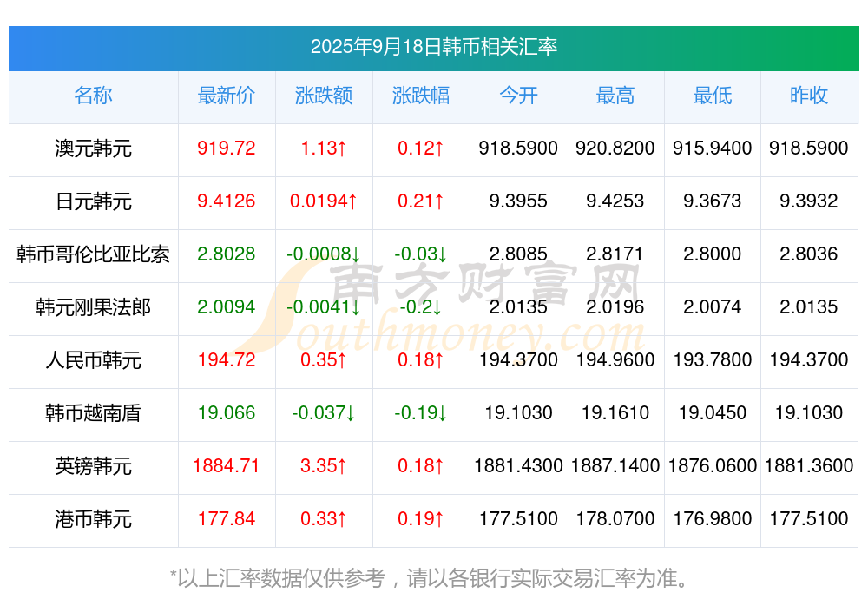Click high value 2.0196

coord(615,306)
